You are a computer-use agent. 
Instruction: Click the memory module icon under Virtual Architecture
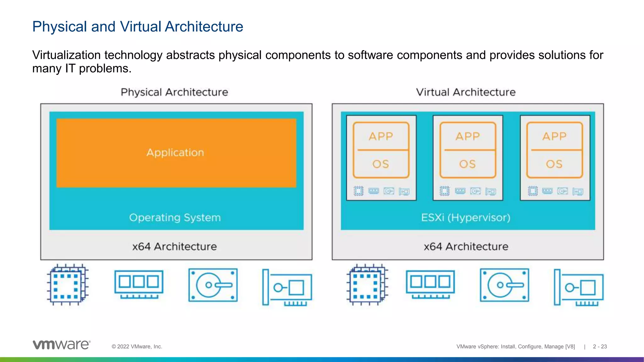pyautogui.click(x=430, y=284)
